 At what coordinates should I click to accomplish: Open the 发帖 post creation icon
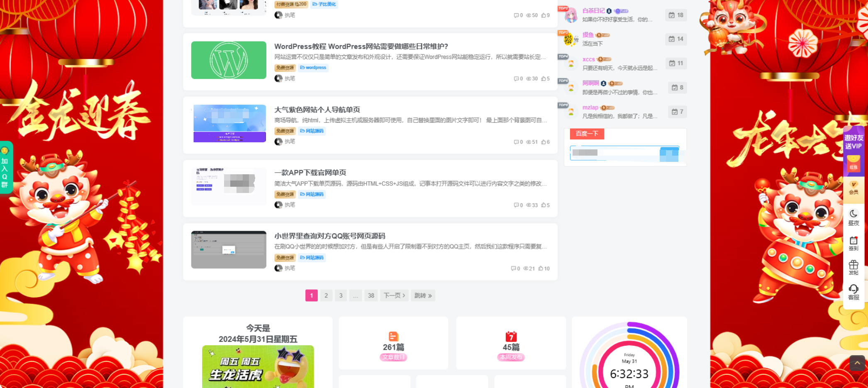coord(853,268)
